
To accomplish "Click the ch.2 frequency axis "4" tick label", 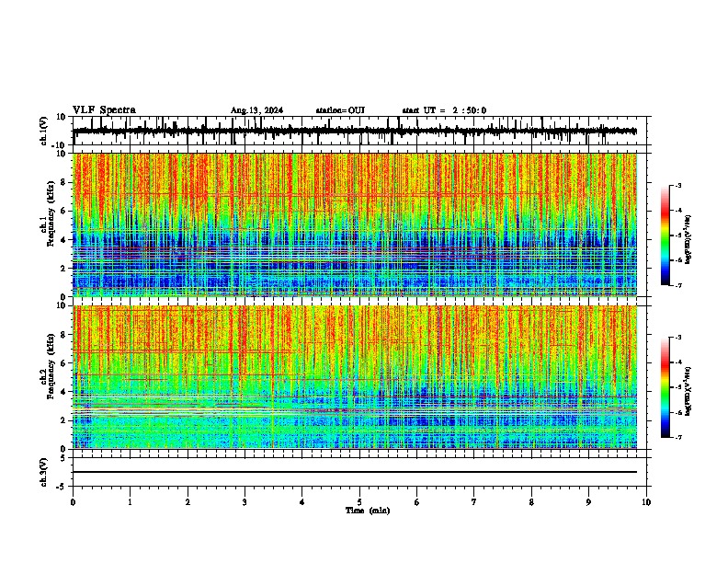I will click(x=64, y=392).
